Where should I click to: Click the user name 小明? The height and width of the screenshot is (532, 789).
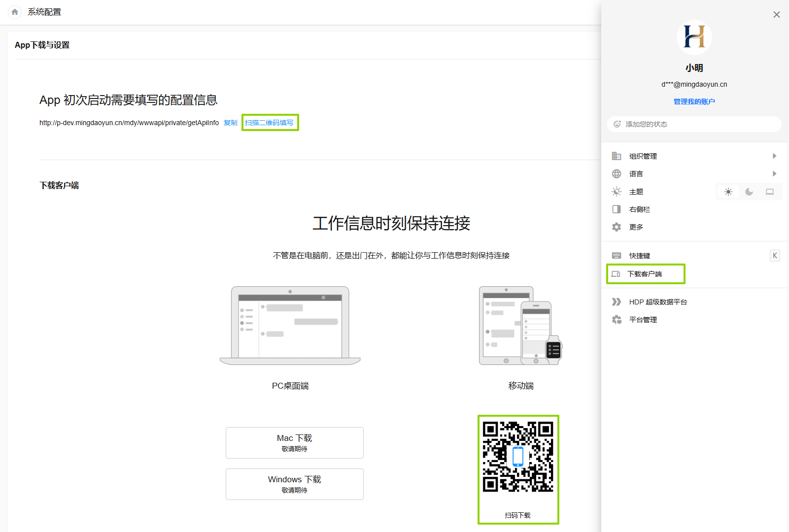pyautogui.click(x=694, y=68)
